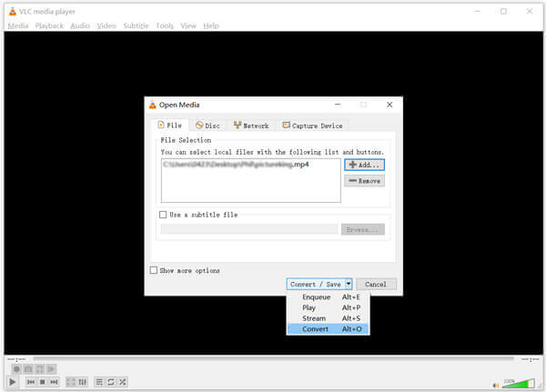The width and height of the screenshot is (546, 392).
Task: Click the A-B loop icon
Action: point(40,368)
